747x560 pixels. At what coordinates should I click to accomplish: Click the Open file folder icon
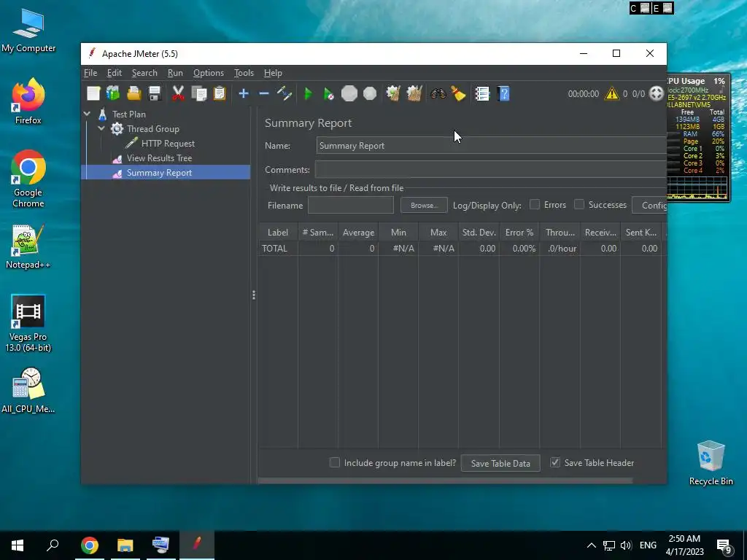point(134,93)
